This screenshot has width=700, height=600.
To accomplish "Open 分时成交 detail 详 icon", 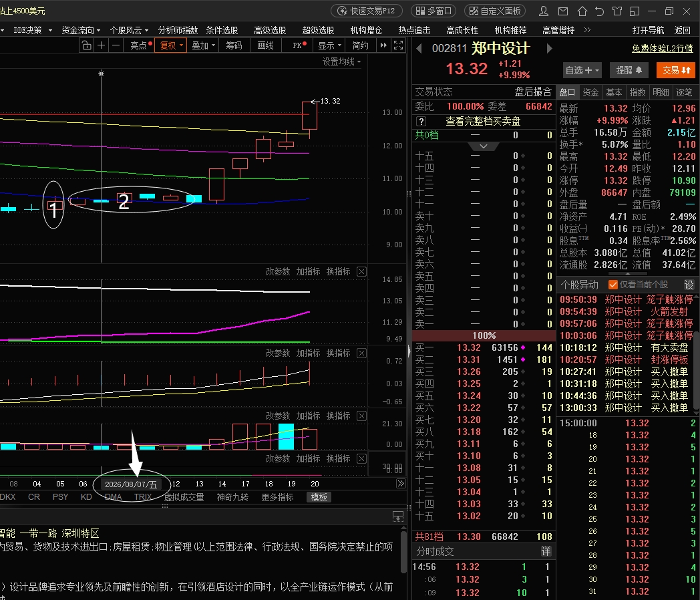I will [546, 551].
